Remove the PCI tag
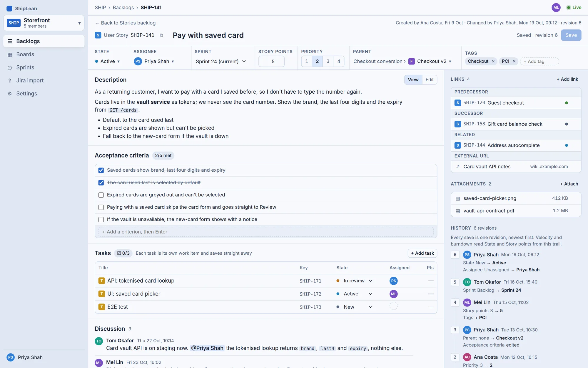588x368 pixels. point(514,61)
